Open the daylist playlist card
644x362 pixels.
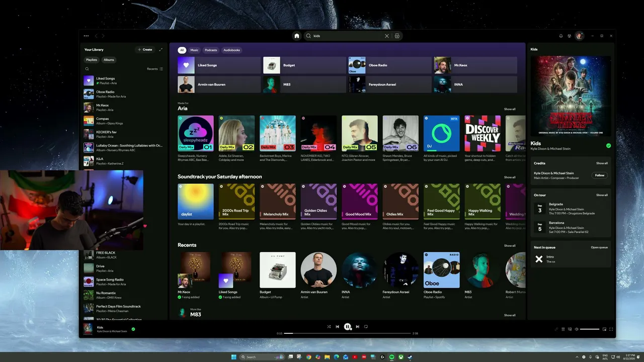(x=196, y=202)
